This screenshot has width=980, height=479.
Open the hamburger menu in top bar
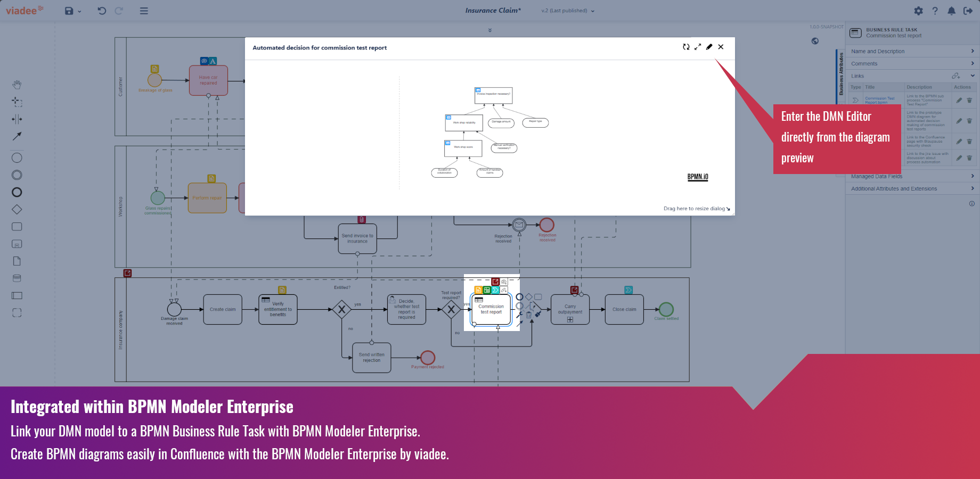point(144,11)
